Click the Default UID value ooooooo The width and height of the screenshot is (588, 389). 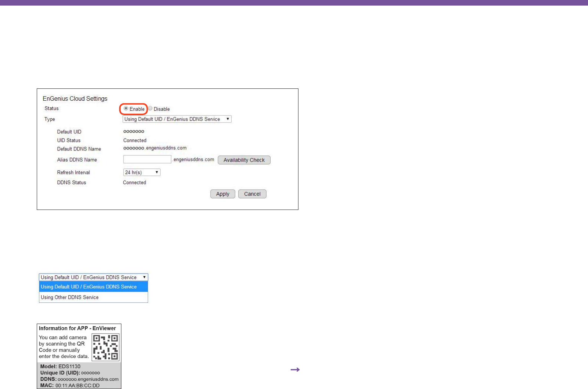point(134,132)
